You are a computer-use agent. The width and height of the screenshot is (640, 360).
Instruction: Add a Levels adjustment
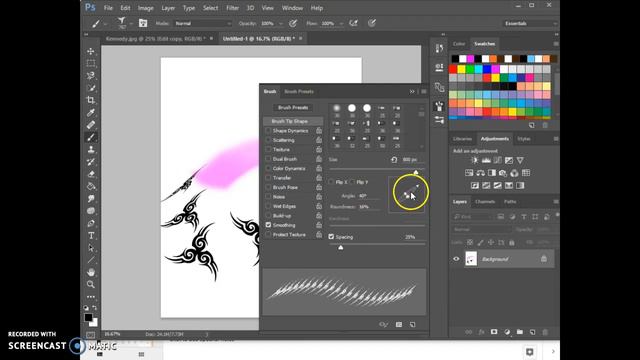coord(486,160)
